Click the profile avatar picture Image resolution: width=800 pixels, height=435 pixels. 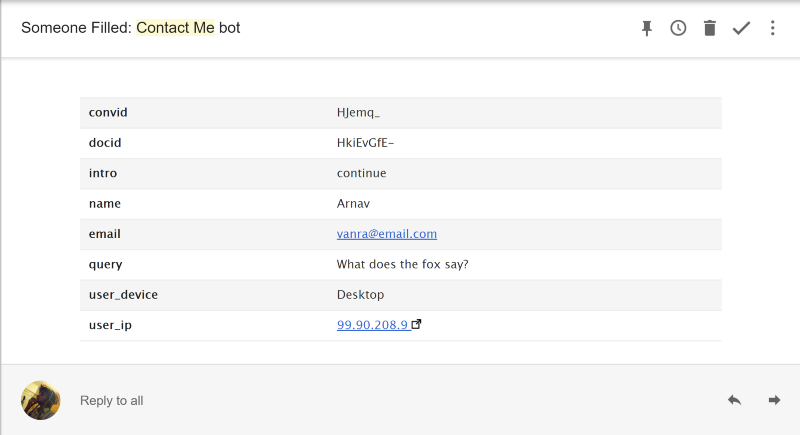[41, 400]
